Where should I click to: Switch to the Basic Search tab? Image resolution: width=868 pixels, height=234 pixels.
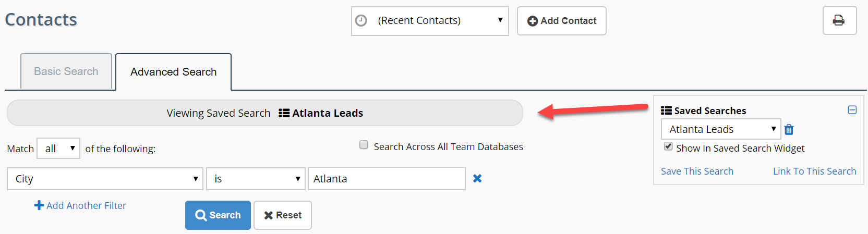click(x=66, y=71)
